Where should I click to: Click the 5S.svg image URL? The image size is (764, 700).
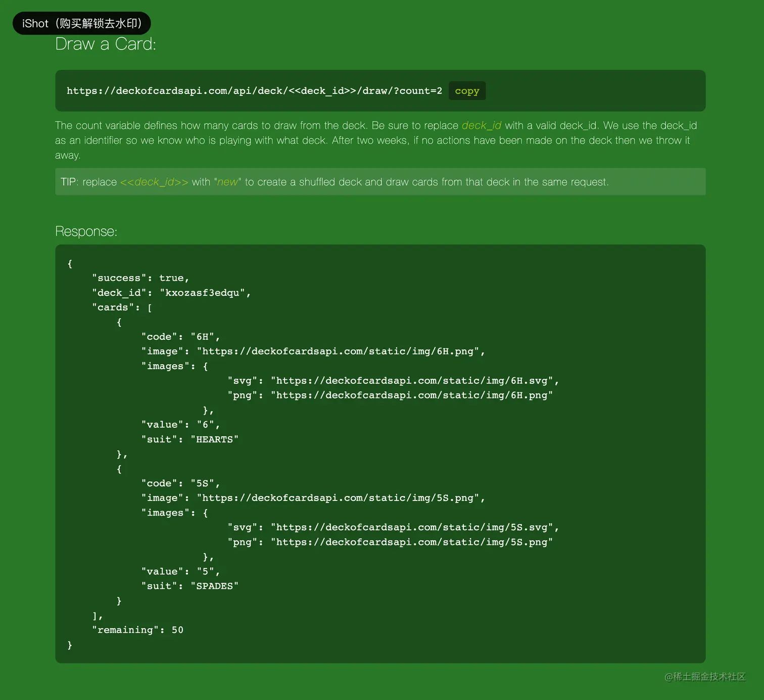pyautogui.click(x=414, y=527)
